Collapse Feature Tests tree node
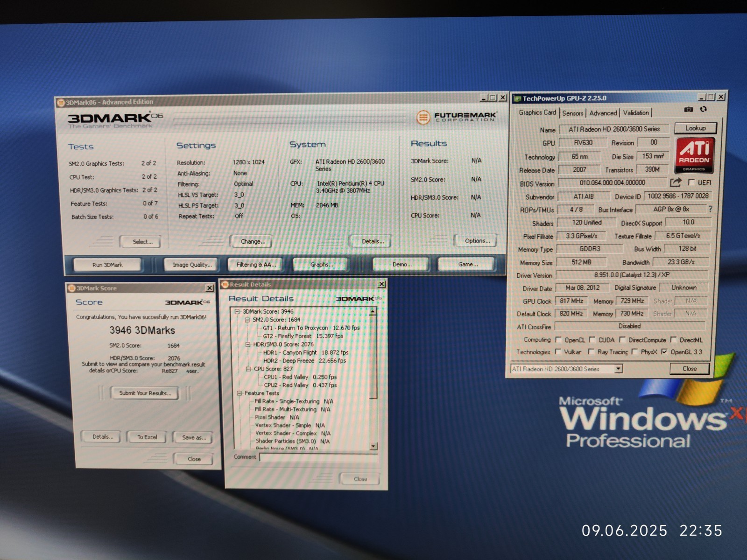Image resolution: width=747 pixels, height=560 pixels. (x=239, y=393)
